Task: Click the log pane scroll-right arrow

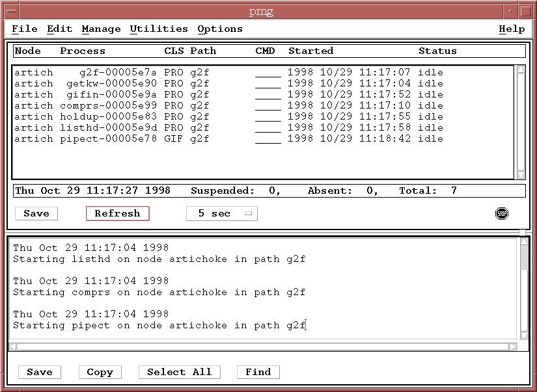Action: pyautogui.click(x=513, y=346)
